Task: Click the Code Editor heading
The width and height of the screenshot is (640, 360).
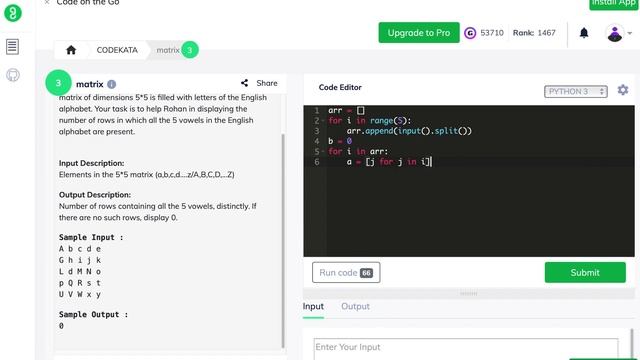Action: click(x=340, y=87)
